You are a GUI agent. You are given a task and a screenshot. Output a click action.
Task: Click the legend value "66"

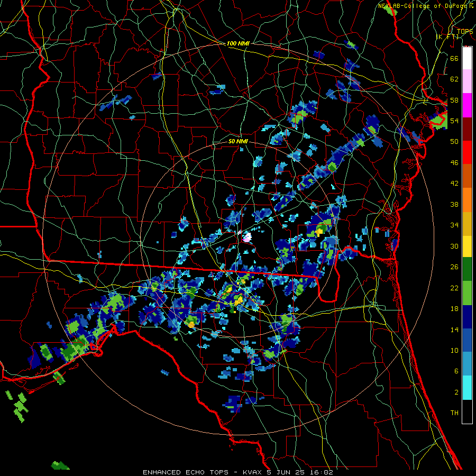[454, 58]
